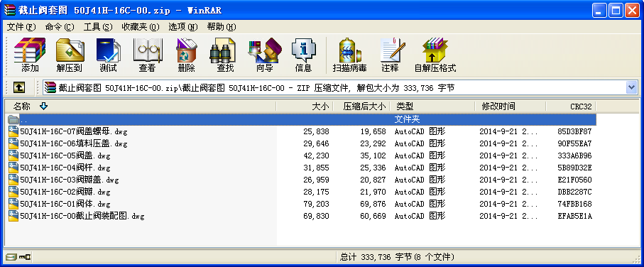Click the size value 79,203
Screen dimensions: 644x267
tap(316, 204)
